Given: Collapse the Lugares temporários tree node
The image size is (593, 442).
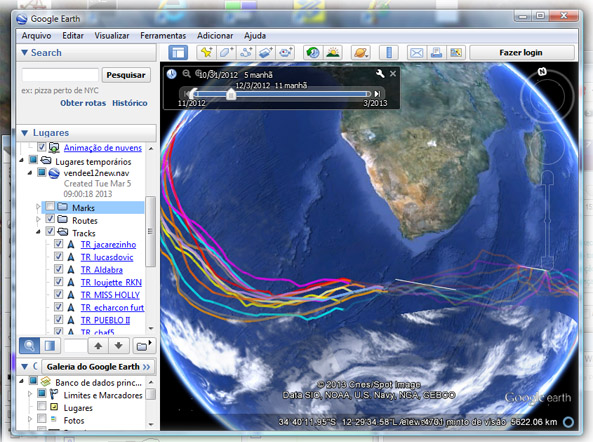Looking at the screenshot, I should (22, 160).
